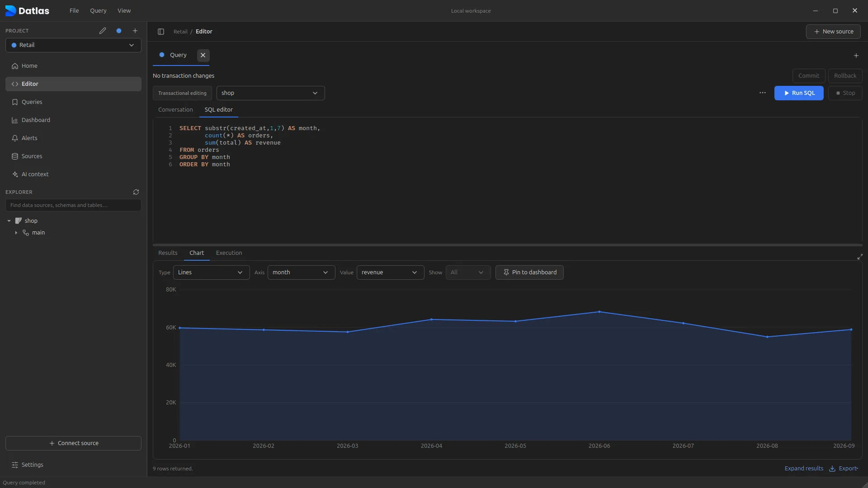This screenshot has height=488, width=868.
Task: Refresh the Explorer tree
Action: [x=136, y=192]
